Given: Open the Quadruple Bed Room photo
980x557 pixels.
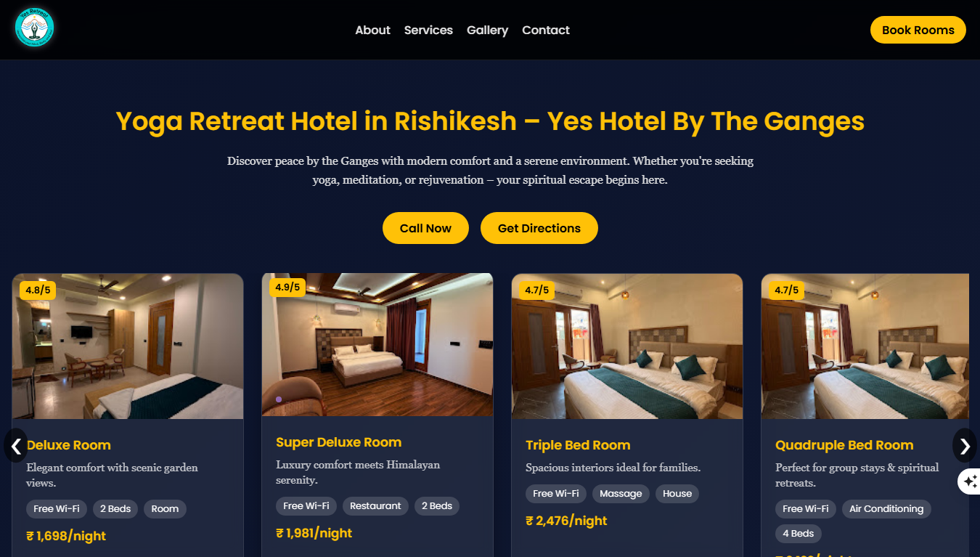Looking at the screenshot, I should (x=865, y=346).
